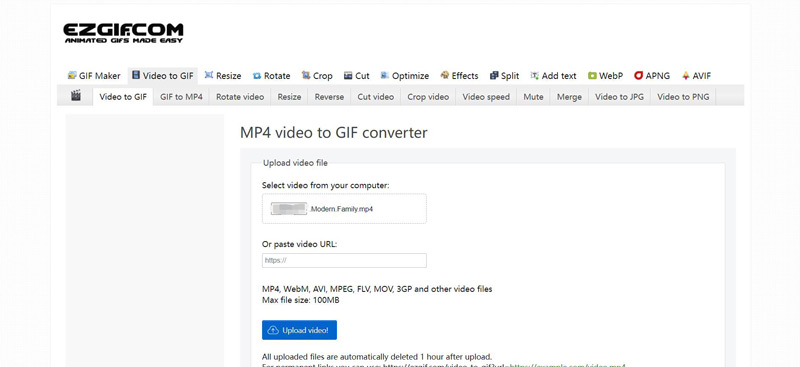
Task: Click the MP4 video to GIF converter heading
Action: (x=334, y=133)
